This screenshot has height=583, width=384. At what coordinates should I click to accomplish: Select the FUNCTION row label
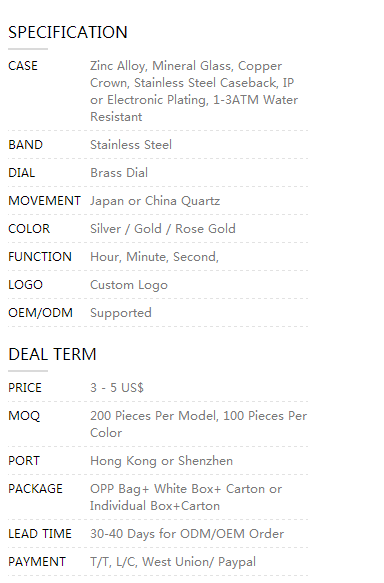(40, 257)
